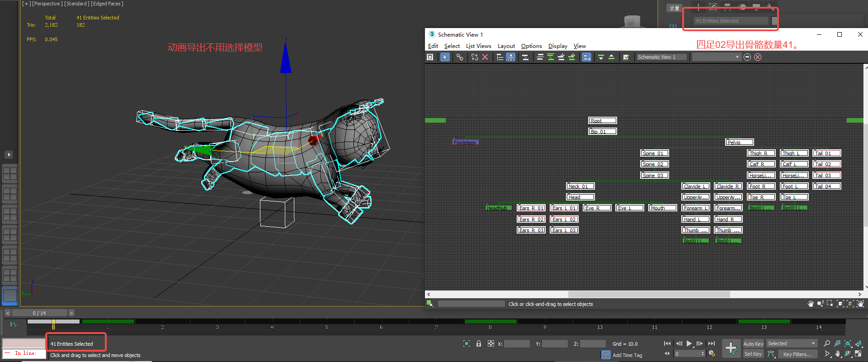
Task: Click horizontal scrollbar in Schematic View
Action: pyautogui.click(x=649, y=294)
